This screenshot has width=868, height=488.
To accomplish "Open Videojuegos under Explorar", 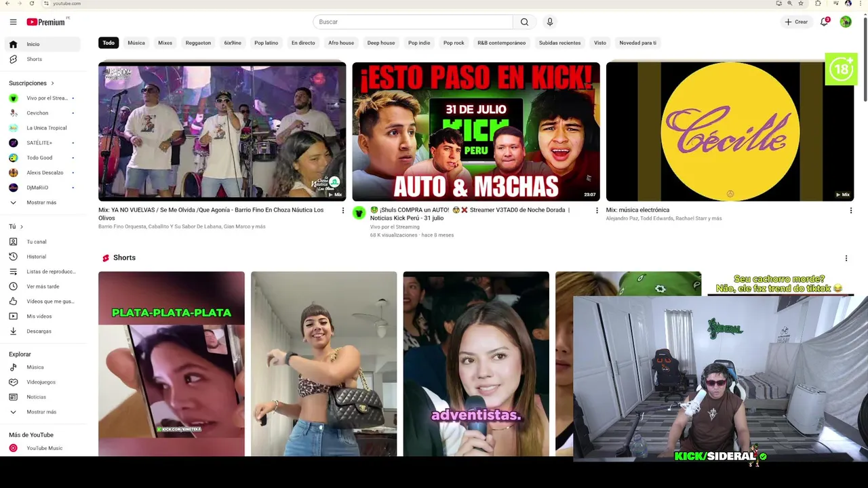I will (x=42, y=382).
